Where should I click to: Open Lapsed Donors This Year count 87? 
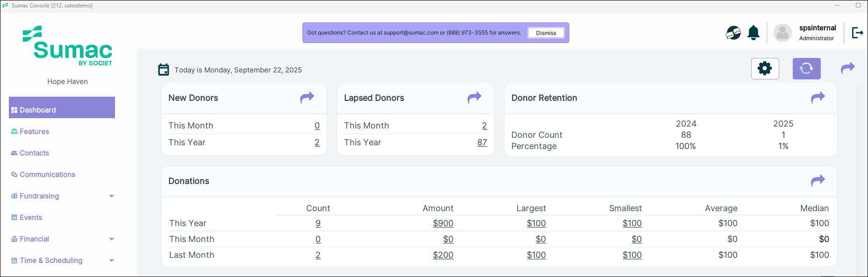point(482,142)
